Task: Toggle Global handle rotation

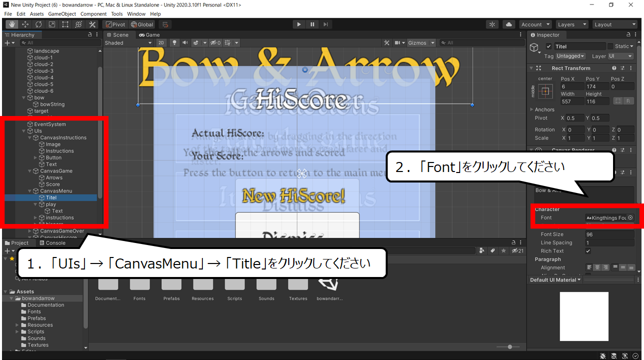Action: [x=142, y=24]
